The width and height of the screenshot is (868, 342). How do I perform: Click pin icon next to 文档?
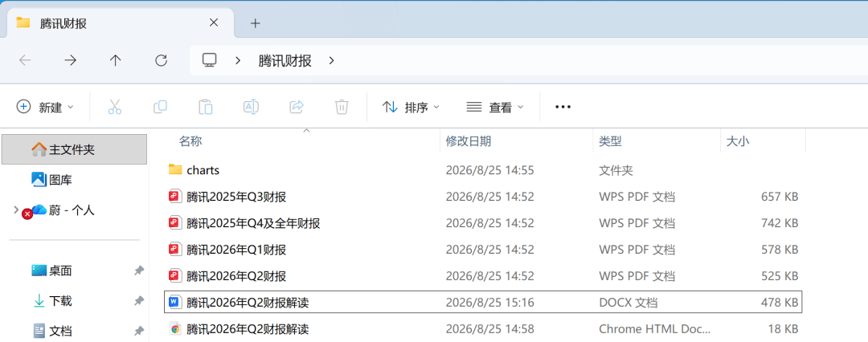[x=139, y=331]
